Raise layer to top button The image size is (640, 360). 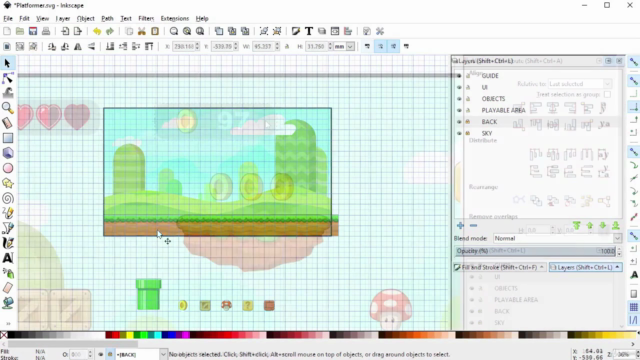click(x=576, y=225)
